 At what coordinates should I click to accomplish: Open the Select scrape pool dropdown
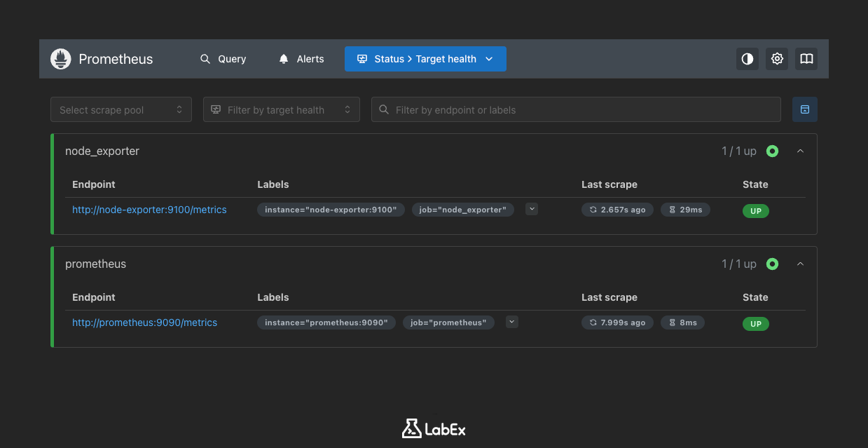(x=120, y=109)
